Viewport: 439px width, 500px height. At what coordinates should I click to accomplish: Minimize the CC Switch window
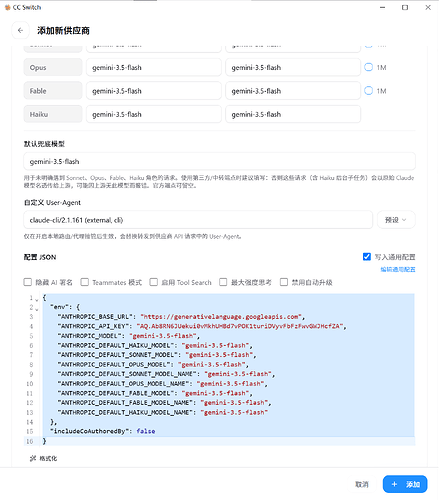pyautogui.click(x=383, y=7)
